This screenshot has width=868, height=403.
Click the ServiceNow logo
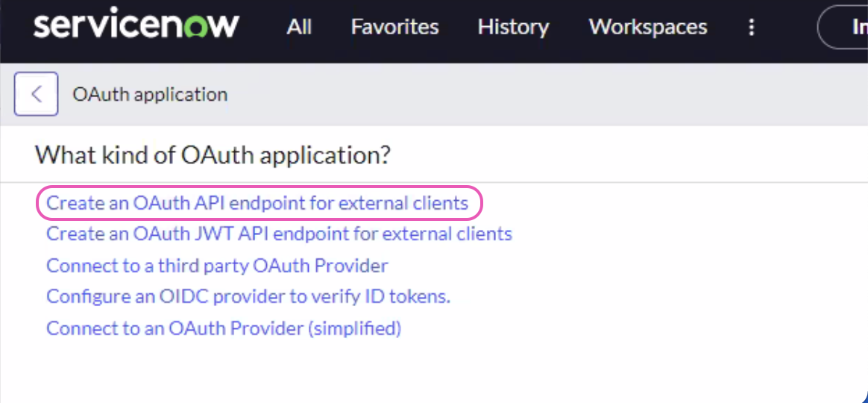[x=136, y=27]
